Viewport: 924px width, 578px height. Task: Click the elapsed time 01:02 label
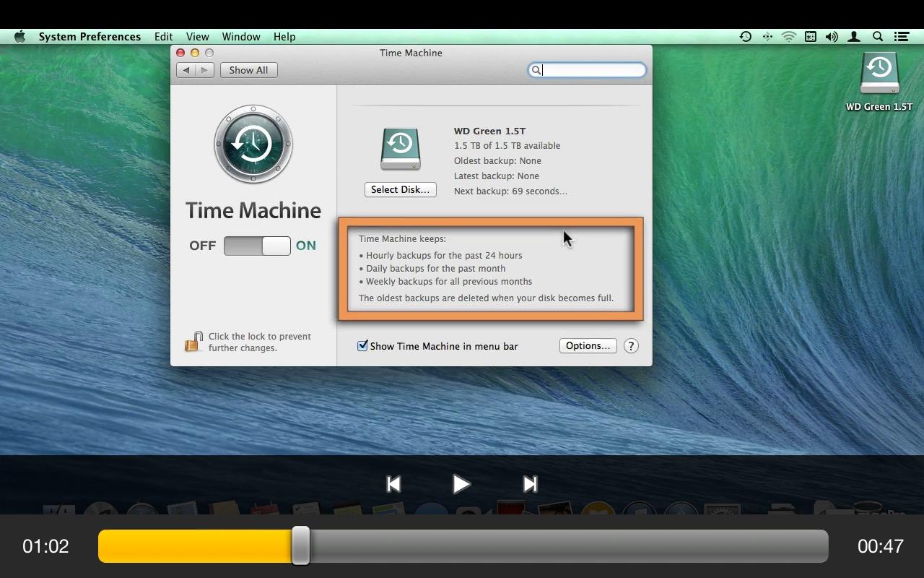pyautogui.click(x=45, y=546)
